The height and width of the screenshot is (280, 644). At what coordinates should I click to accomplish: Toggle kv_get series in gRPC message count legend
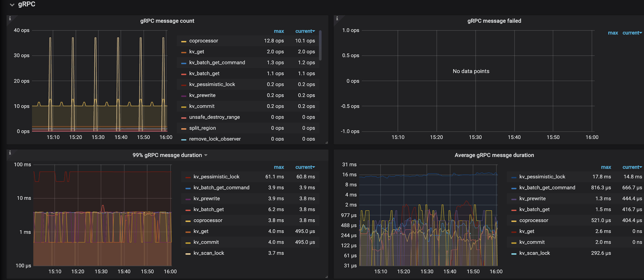[x=197, y=52]
